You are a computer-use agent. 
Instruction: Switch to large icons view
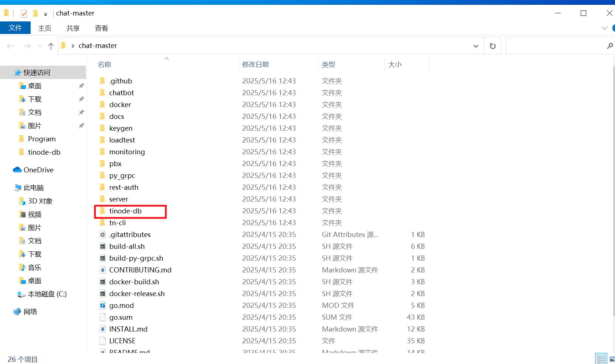coord(612,359)
